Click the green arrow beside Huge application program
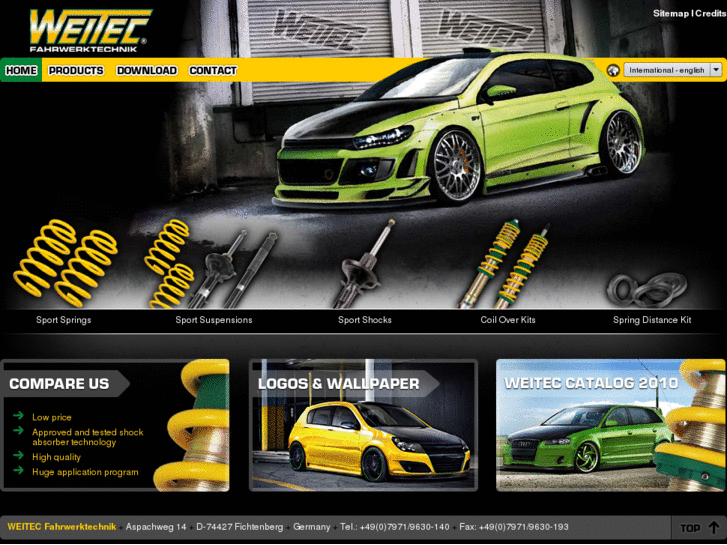 coord(19,470)
